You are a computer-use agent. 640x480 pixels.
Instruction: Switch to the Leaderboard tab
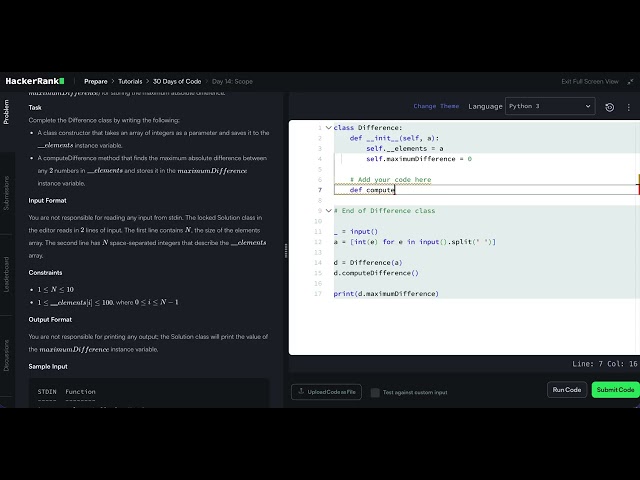(6, 274)
